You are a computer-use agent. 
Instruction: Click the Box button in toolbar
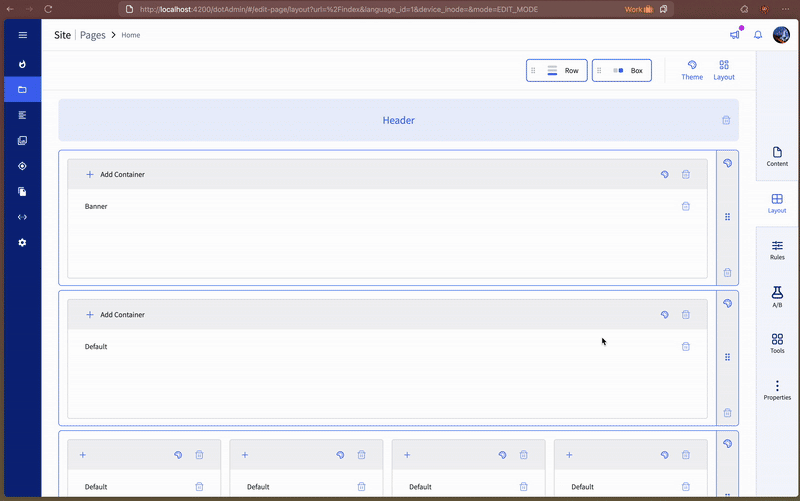pos(622,71)
